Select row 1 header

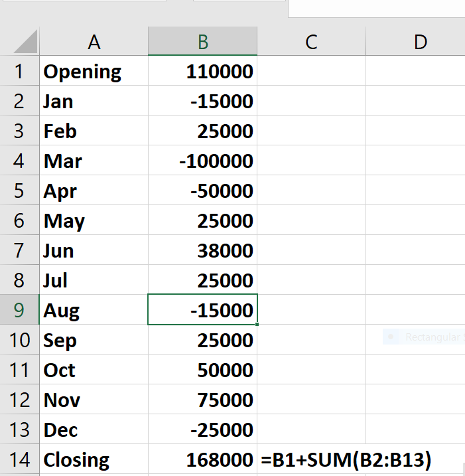tap(19, 71)
